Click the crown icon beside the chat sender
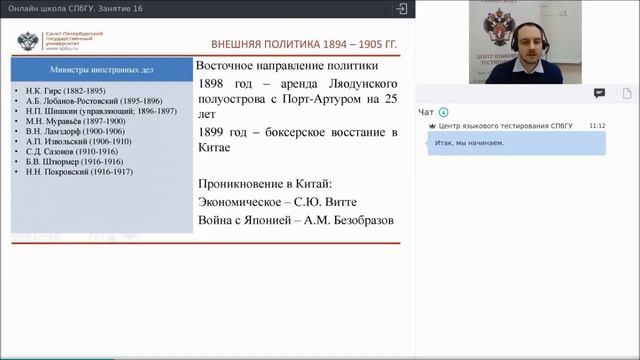 (432, 126)
